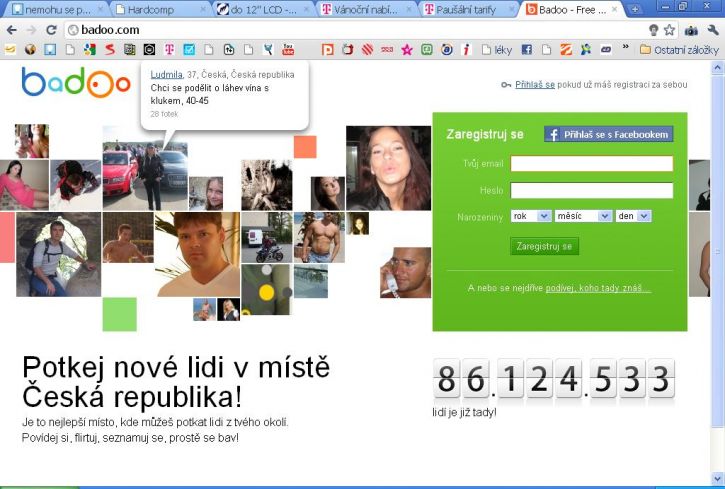725x489 pixels.
Task: Open the red letter i bookmark icon
Action: pos(467,49)
